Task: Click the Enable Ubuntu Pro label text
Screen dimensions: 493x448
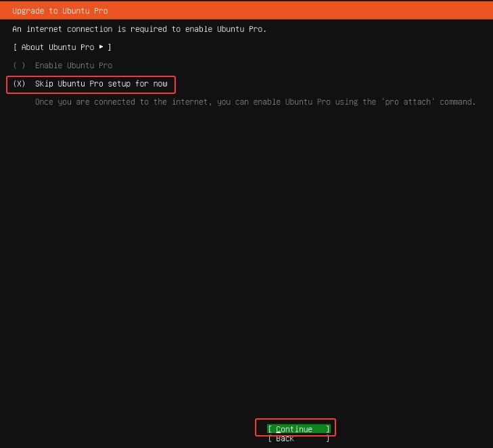Action: pyautogui.click(x=74, y=66)
